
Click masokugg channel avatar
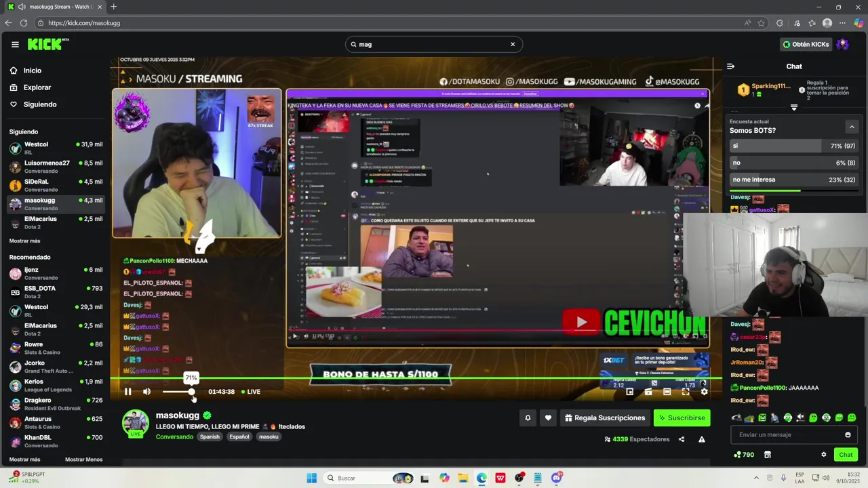coord(135,422)
